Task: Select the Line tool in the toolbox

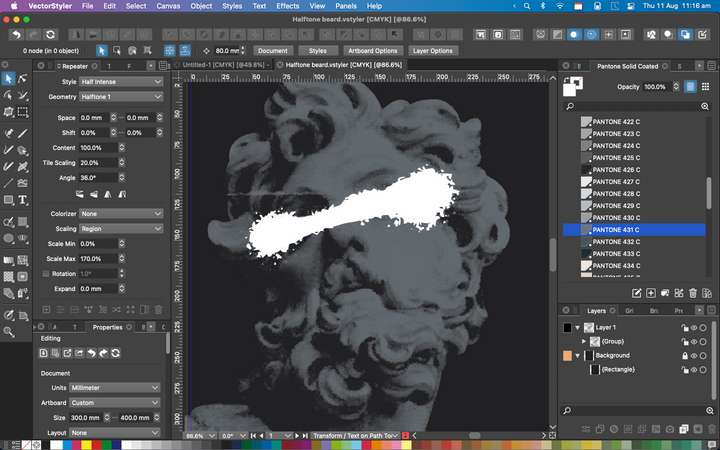Action: [x=8, y=183]
